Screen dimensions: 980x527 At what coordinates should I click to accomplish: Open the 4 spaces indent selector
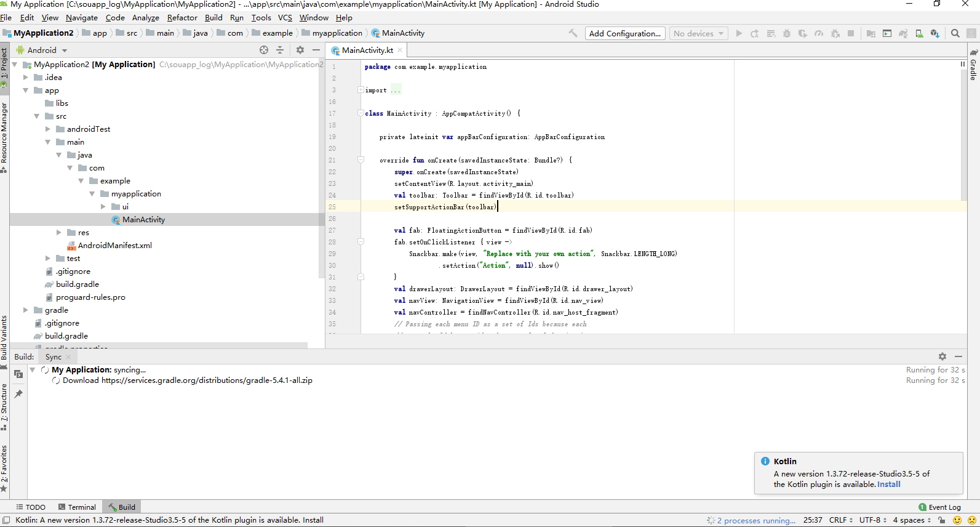912,520
